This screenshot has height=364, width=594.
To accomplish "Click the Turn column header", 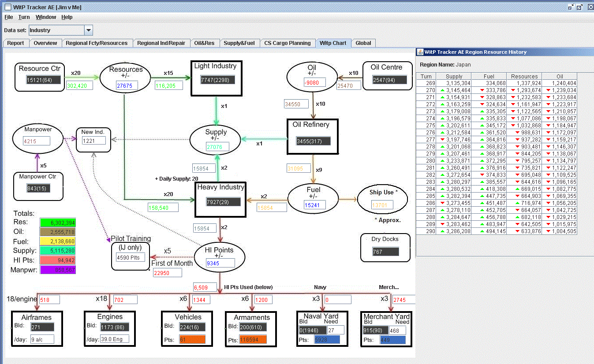I will pos(426,76).
